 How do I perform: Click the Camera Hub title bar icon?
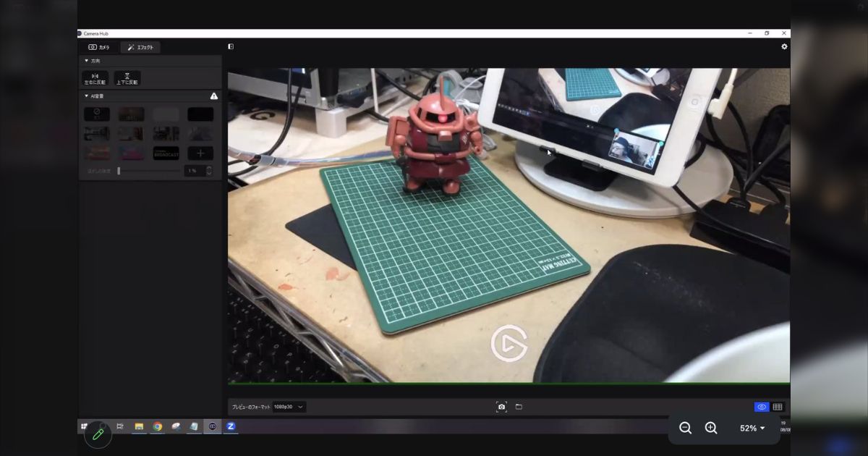tap(80, 33)
